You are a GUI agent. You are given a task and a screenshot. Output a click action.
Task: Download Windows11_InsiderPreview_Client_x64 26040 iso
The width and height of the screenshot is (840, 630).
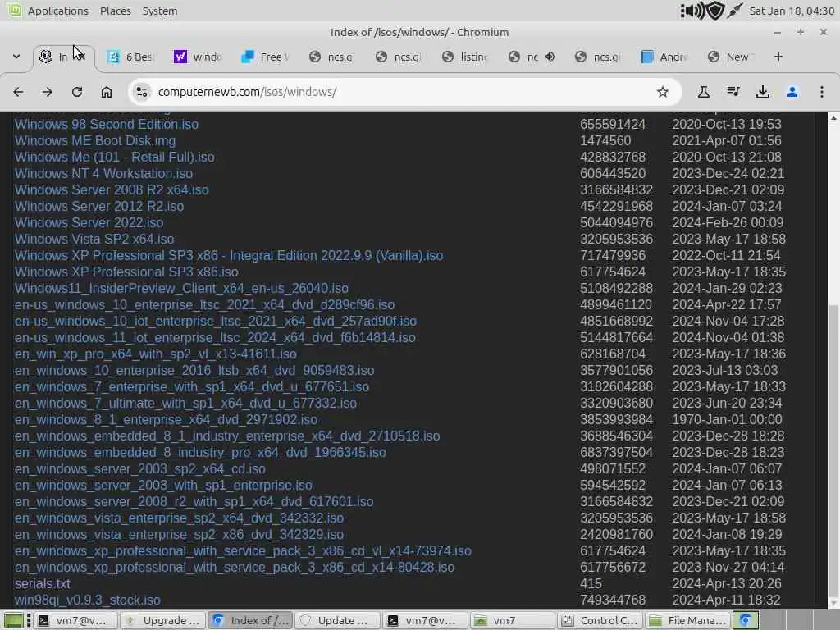tap(181, 288)
